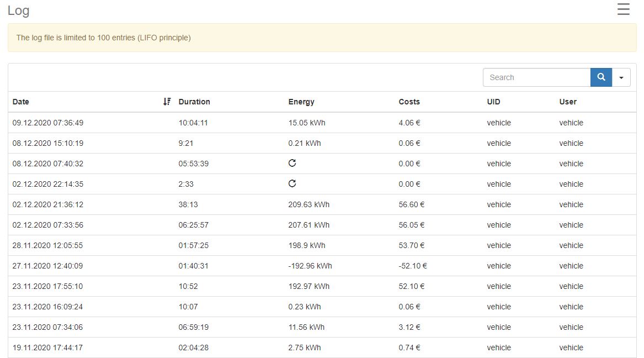
Task: Open the hamburger menu icon
Action: [x=623, y=9]
